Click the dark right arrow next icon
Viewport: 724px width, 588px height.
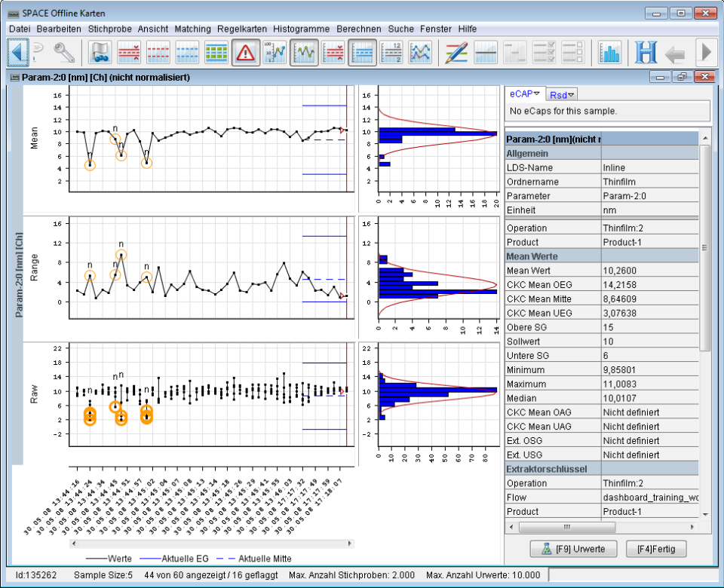[706, 52]
